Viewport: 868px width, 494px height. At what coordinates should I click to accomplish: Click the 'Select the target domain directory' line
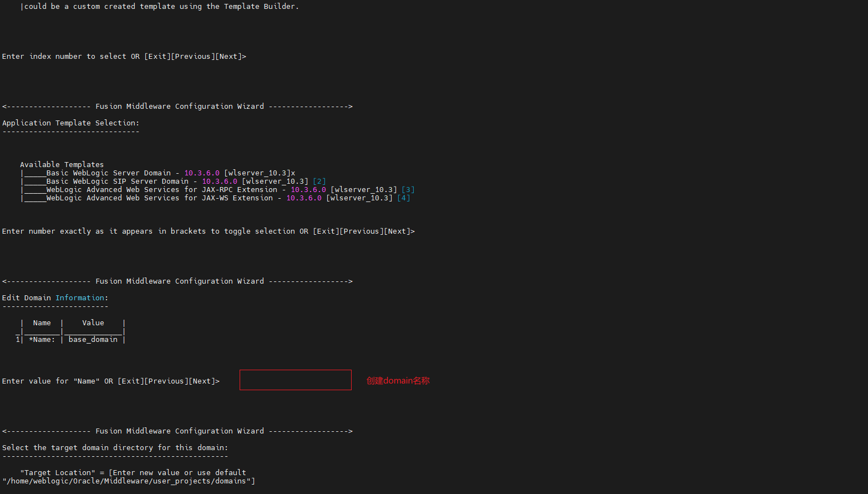tap(115, 448)
